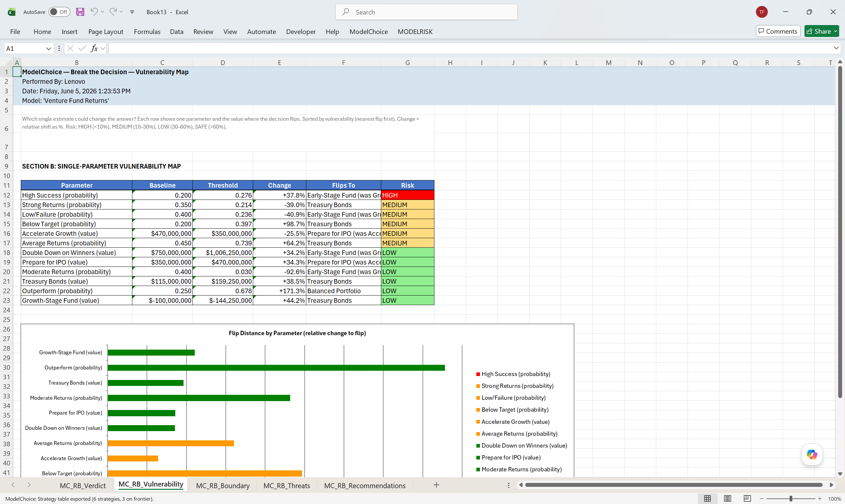Screen dimensions: 845x504
Task: Open the MODELRISK add-in tab
Action: tap(415, 32)
